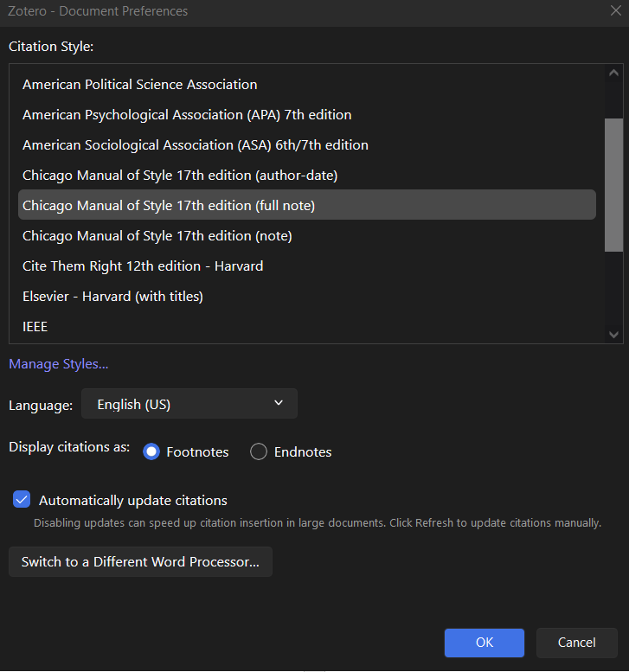
Task: Click the citation list scroll up arrow
Action: (x=613, y=73)
